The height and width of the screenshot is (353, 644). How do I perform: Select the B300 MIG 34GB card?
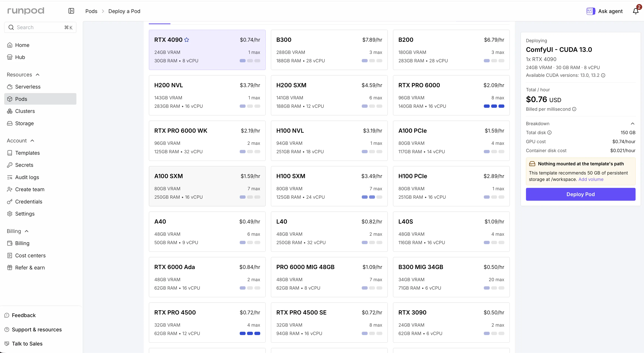click(451, 277)
